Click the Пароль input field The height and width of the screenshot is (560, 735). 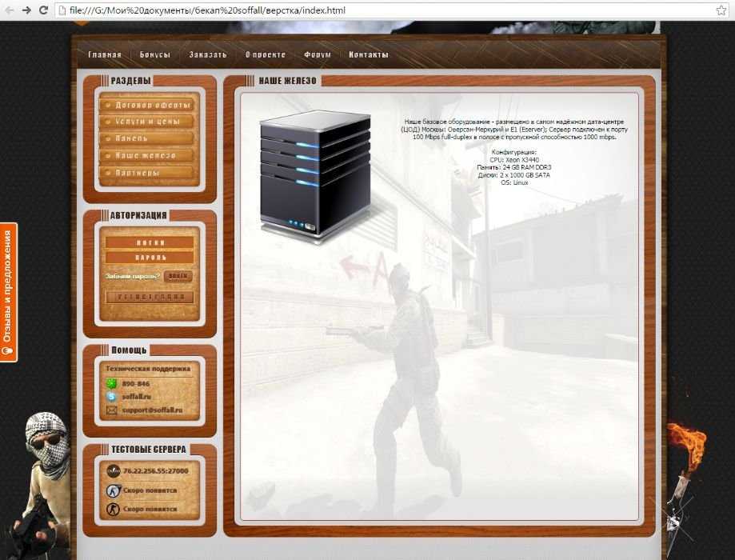tap(150, 258)
